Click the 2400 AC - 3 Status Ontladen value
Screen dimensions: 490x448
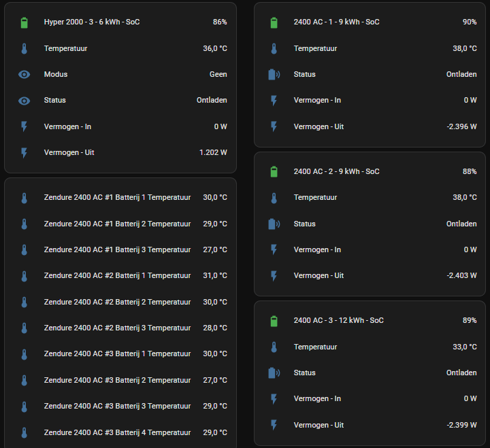pyautogui.click(x=461, y=373)
